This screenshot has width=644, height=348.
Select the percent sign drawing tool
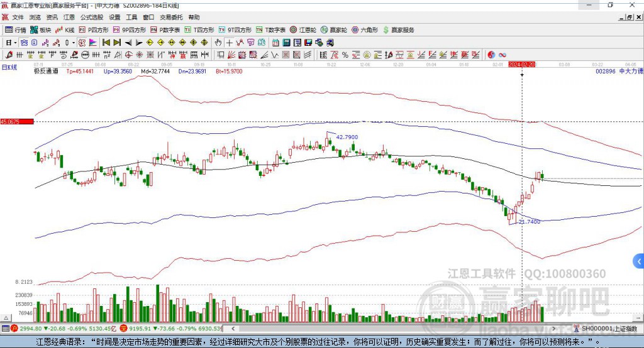pyautogui.click(x=345, y=55)
